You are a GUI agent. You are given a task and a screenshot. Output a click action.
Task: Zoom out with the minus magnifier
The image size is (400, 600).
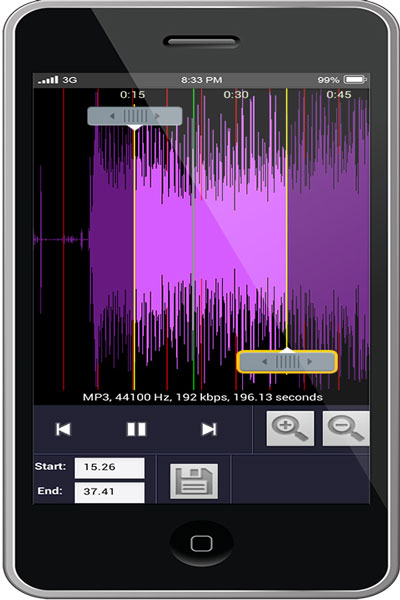pos(346,428)
